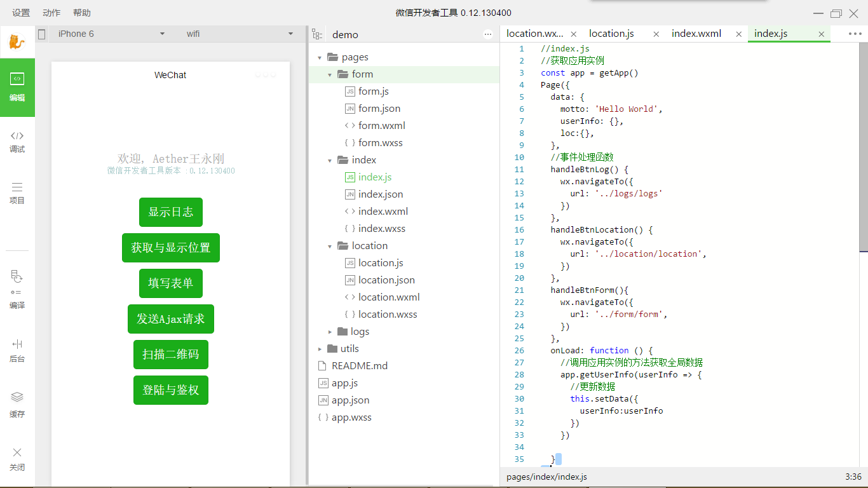Screen dimensions: 868x488
Task: Expand the logs folder
Action: tap(330, 332)
